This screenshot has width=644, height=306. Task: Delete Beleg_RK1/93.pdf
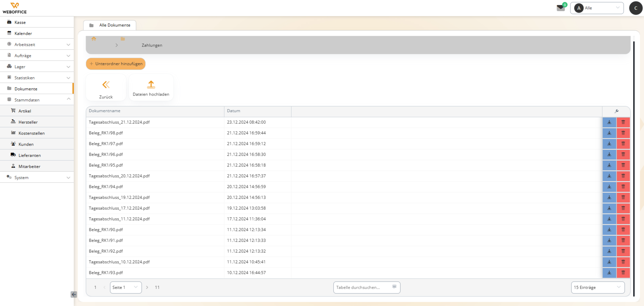tap(623, 273)
